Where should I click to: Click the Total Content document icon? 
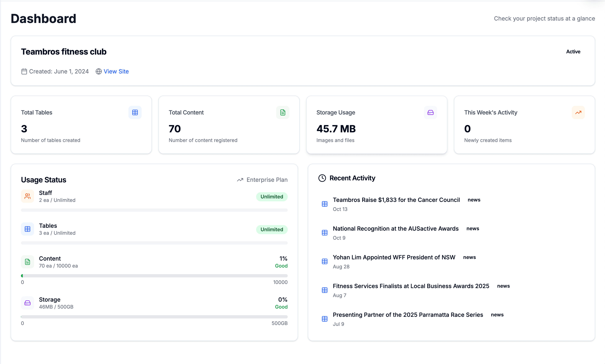[x=283, y=112]
